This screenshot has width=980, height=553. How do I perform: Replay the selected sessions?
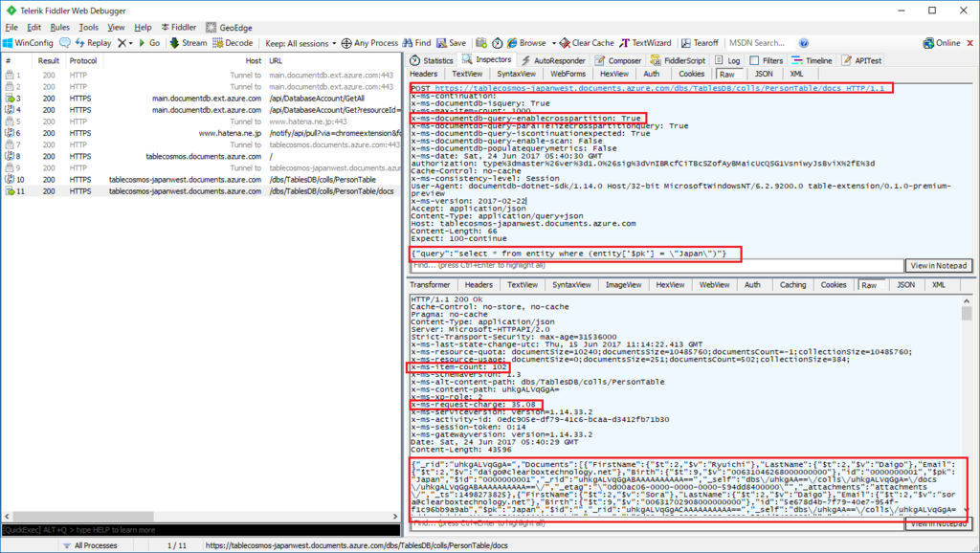pos(93,43)
